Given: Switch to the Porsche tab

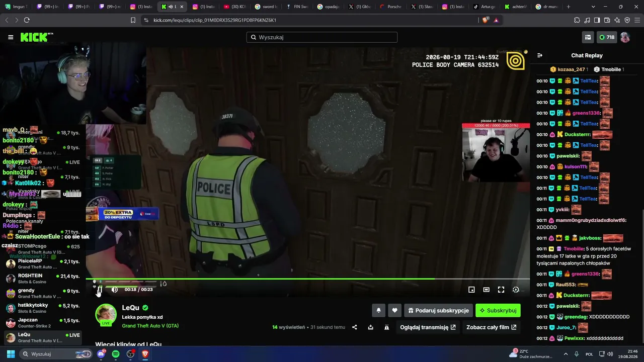Looking at the screenshot, I should 391,7.
